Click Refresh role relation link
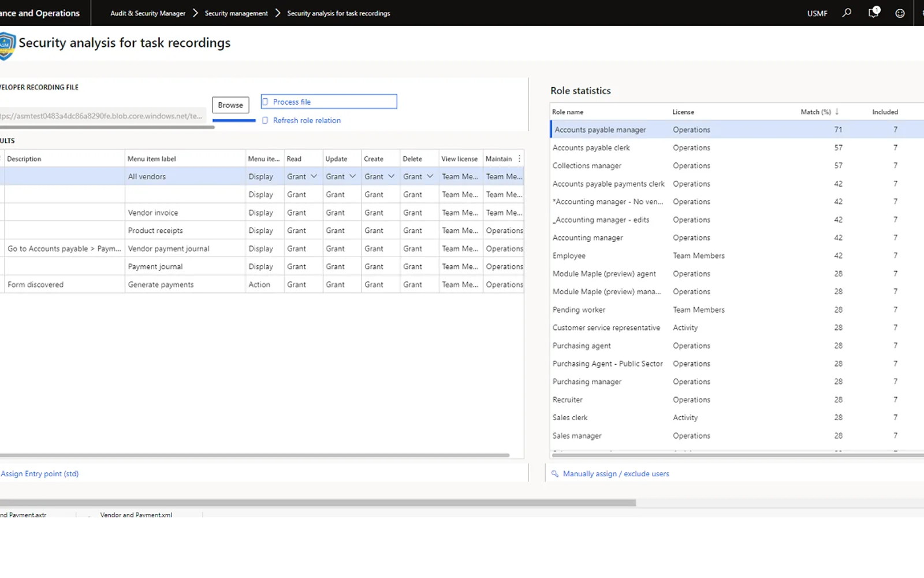This screenshot has width=924, height=578. click(307, 120)
